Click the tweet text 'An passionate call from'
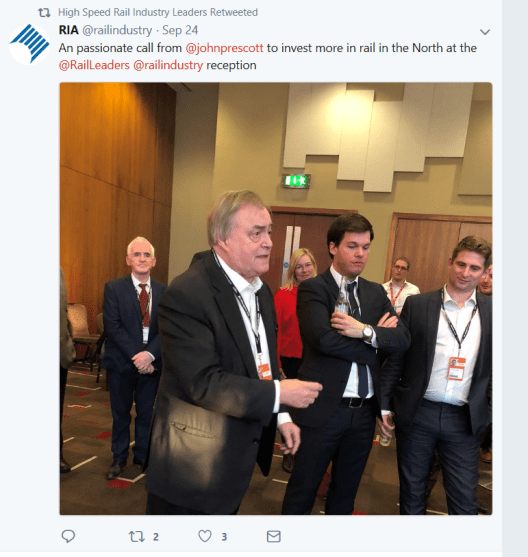This screenshot has height=557, width=528. point(120,48)
